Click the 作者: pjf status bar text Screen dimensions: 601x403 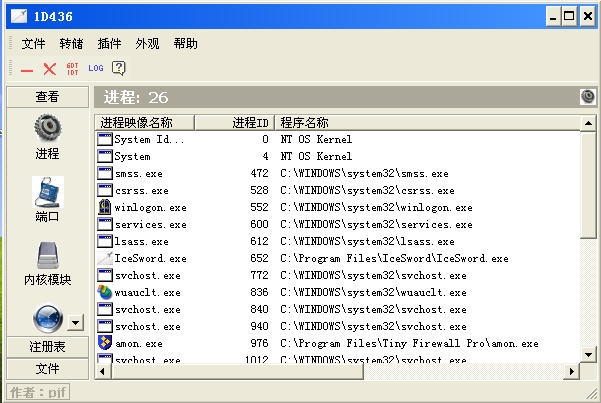tap(38, 392)
